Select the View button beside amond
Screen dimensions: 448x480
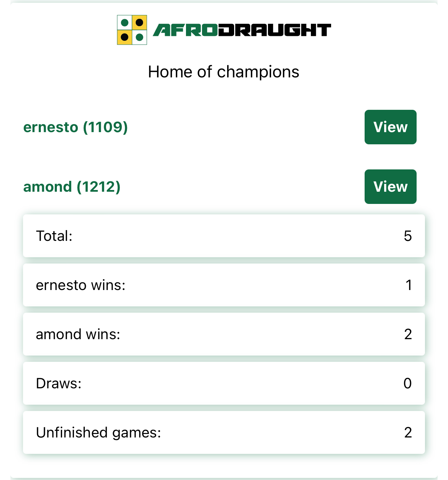(x=390, y=186)
